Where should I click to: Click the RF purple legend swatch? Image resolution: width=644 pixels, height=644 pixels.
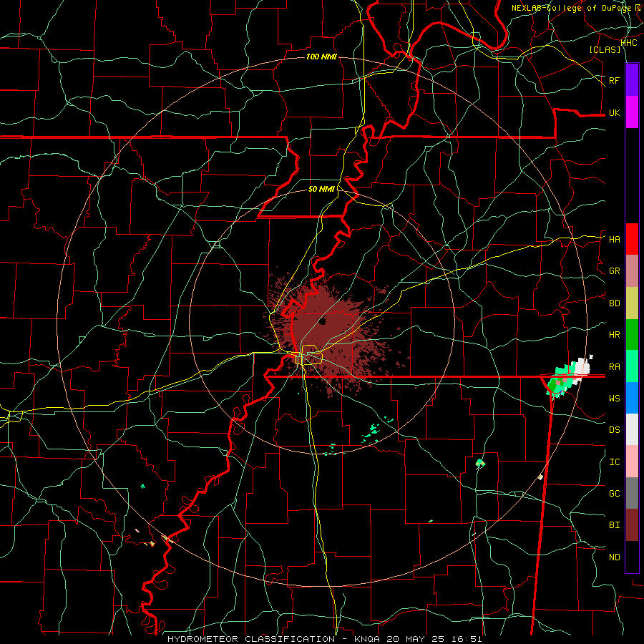click(632, 80)
